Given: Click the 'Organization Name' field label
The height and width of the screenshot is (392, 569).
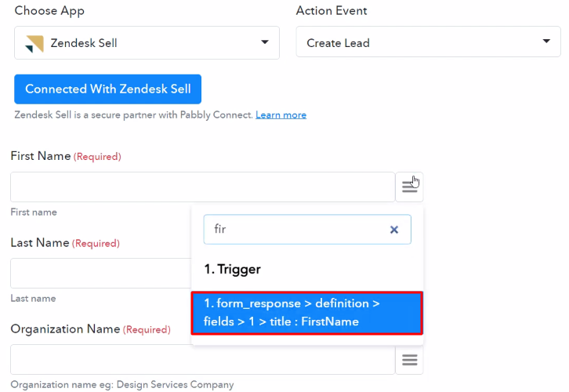Looking at the screenshot, I should tap(65, 328).
